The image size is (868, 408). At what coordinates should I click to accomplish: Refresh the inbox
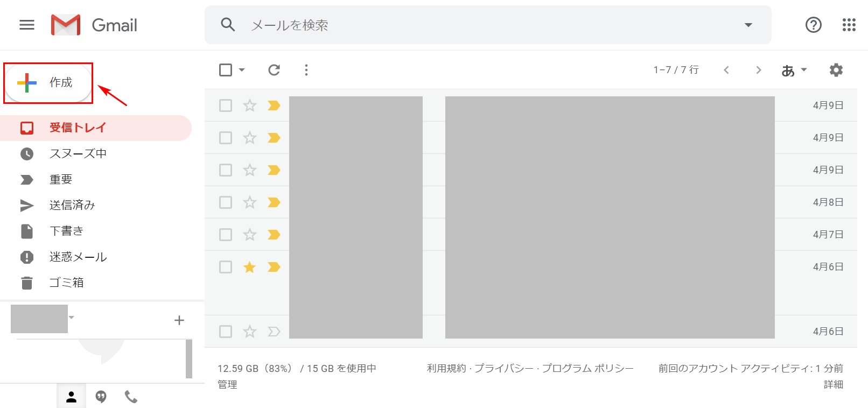(x=274, y=70)
